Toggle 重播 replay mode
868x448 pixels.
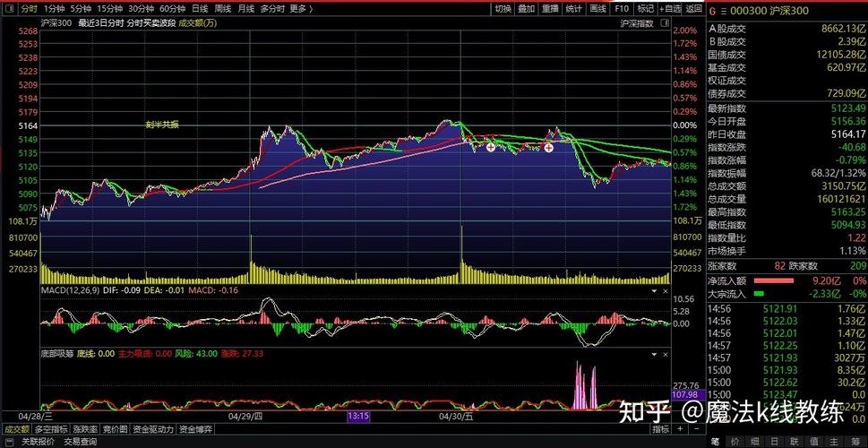[x=550, y=9]
